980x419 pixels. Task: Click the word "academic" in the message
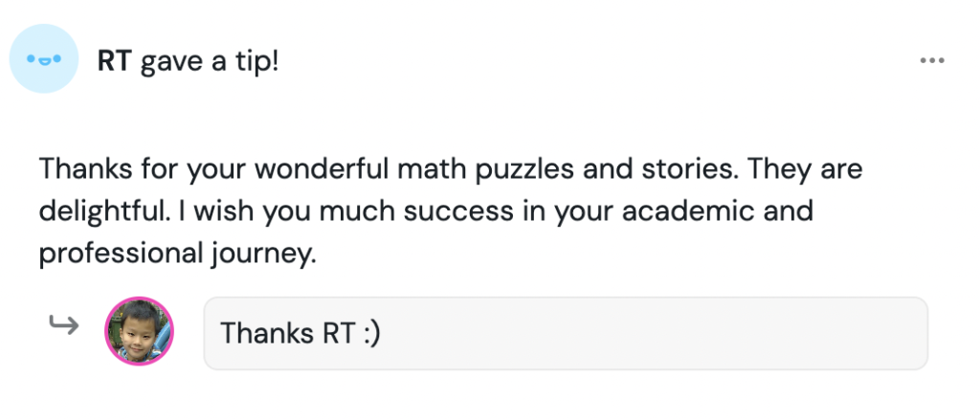point(685,211)
